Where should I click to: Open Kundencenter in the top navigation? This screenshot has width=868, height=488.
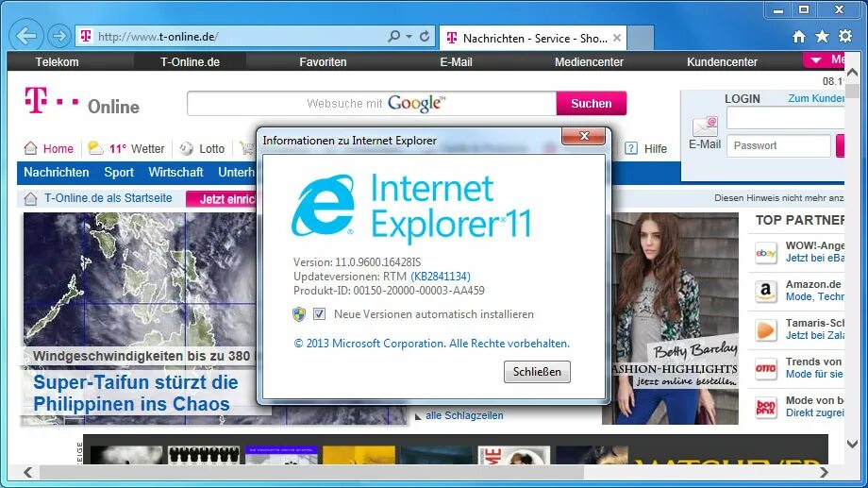[x=722, y=62]
